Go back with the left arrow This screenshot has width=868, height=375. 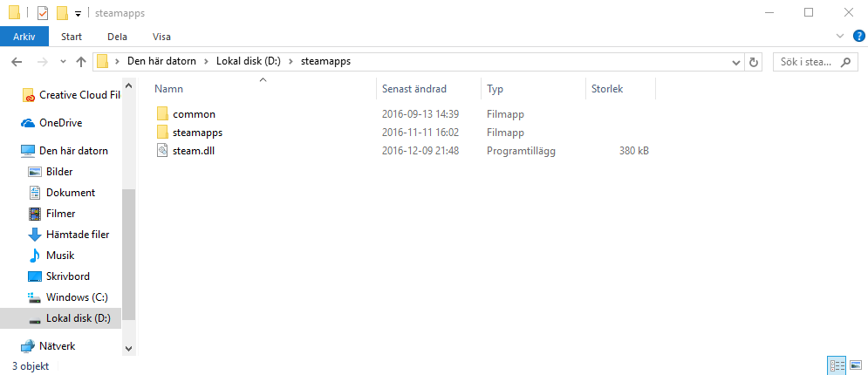pyautogui.click(x=17, y=62)
